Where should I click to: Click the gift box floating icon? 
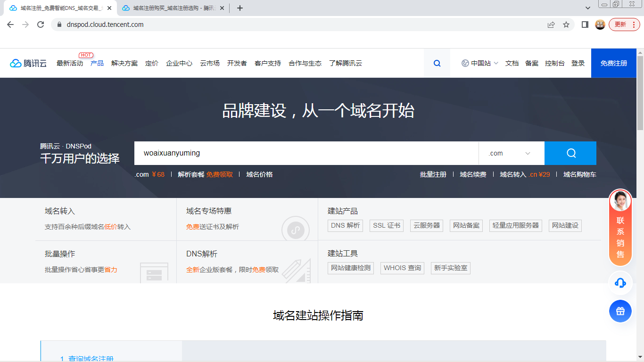pos(620,311)
